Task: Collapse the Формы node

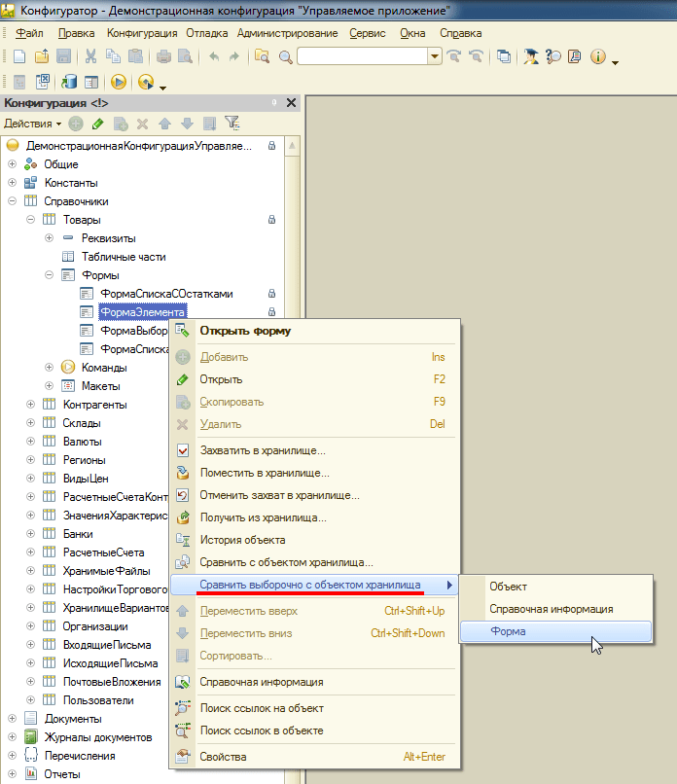Action: [x=49, y=275]
